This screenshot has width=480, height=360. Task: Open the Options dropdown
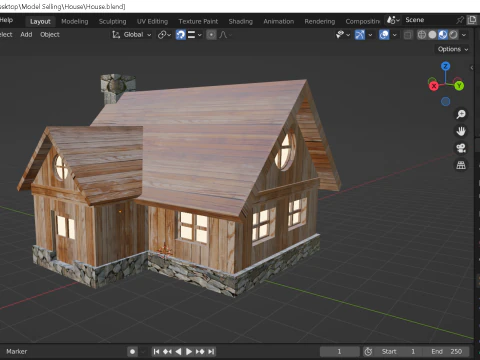pos(452,49)
